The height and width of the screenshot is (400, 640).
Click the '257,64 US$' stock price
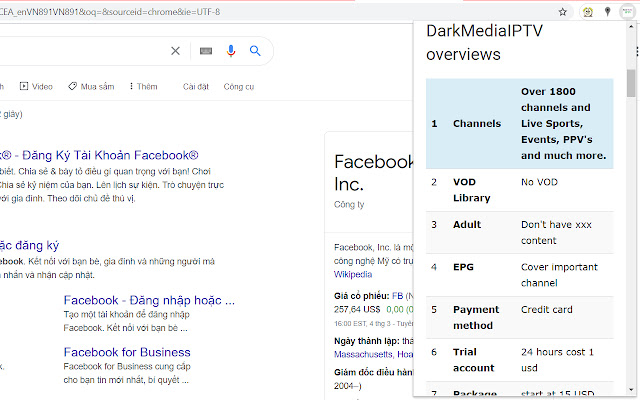click(x=357, y=309)
